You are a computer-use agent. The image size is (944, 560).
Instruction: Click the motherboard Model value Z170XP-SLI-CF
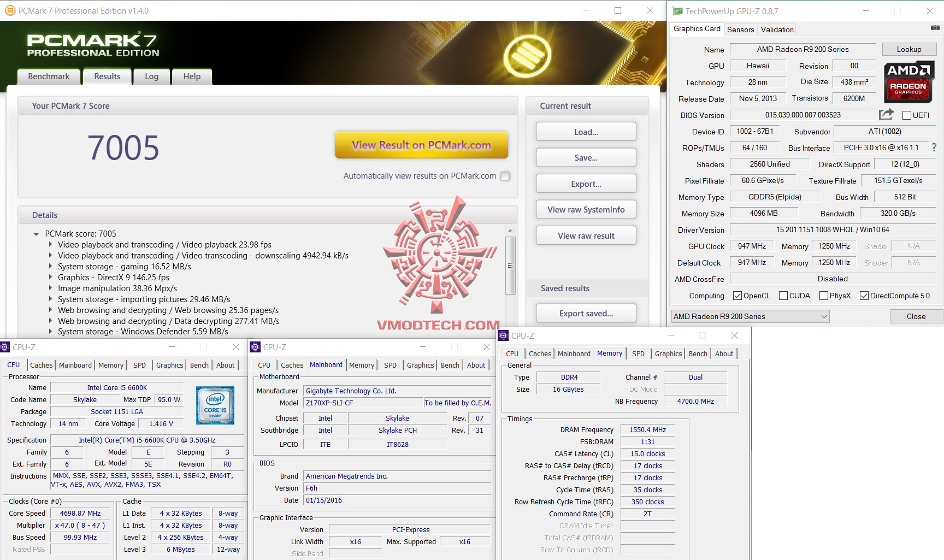363,403
